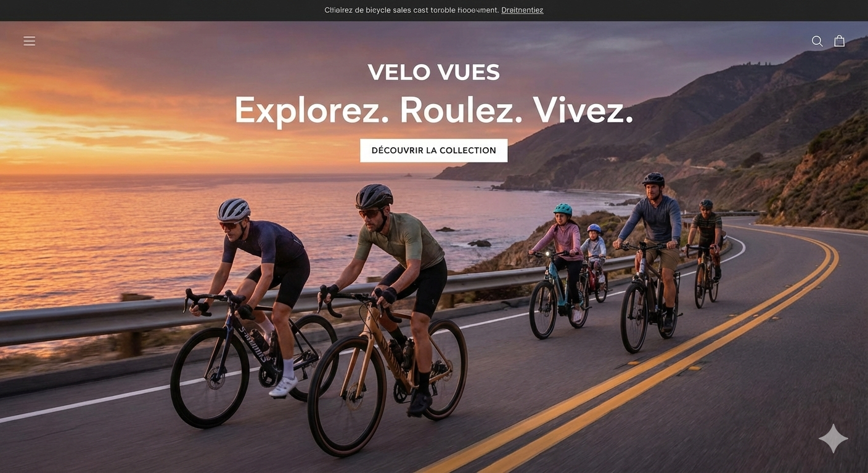
Task: Click the child in the blue helmet
Action: [594, 246]
